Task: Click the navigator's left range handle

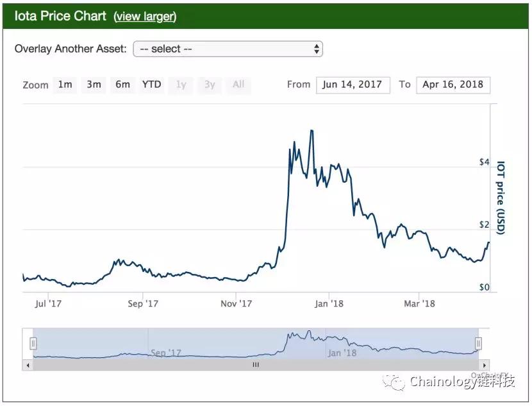Action: pyautogui.click(x=33, y=344)
